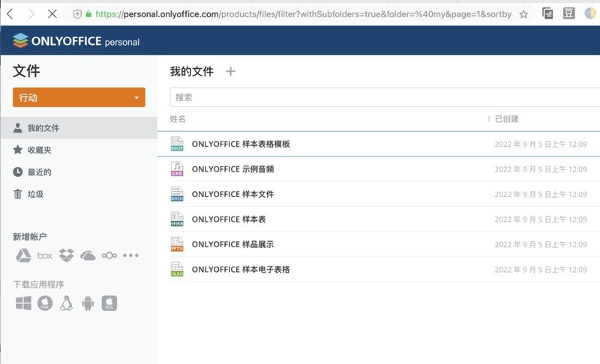
Task: Click the XLSX icon of 样本电子表格
Action: coord(177,270)
